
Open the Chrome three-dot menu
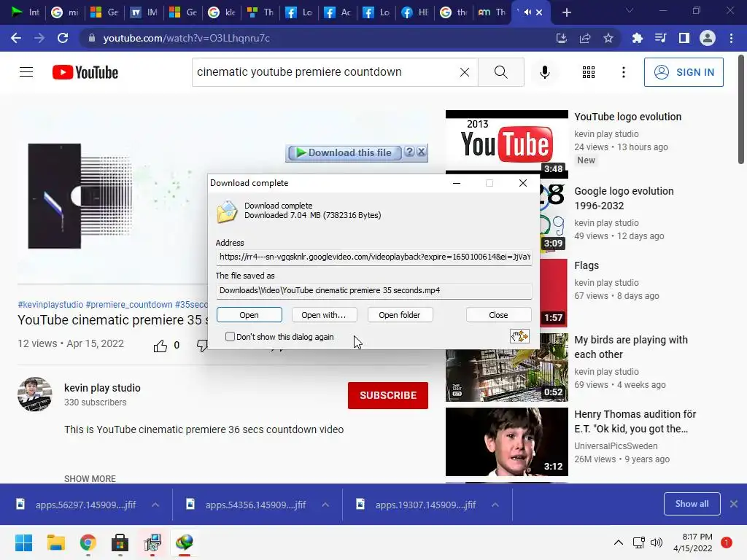731,38
